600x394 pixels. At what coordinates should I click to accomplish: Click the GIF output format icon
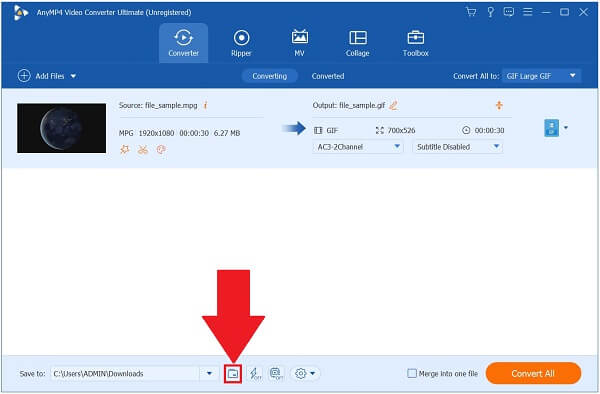click(551, 128)
